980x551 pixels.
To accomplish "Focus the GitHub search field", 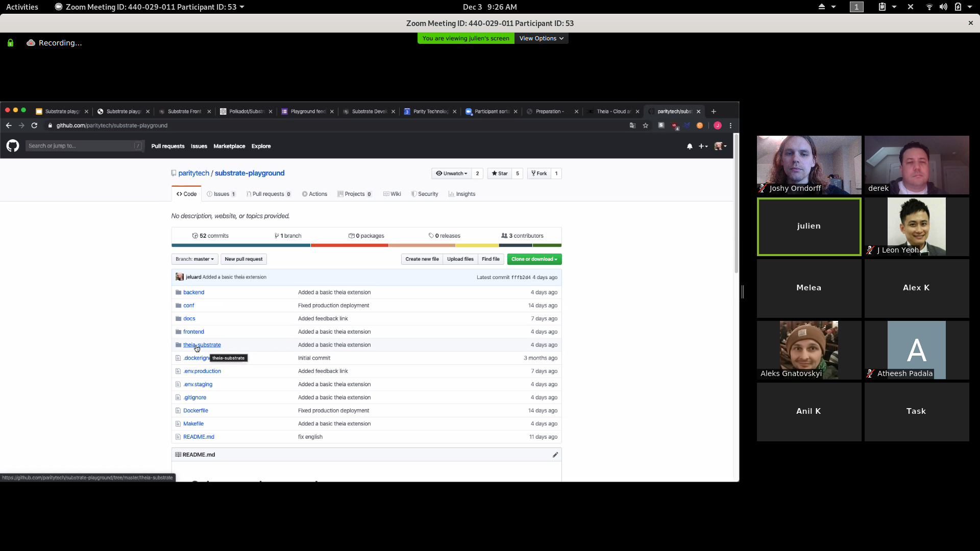I will [82, 146].
